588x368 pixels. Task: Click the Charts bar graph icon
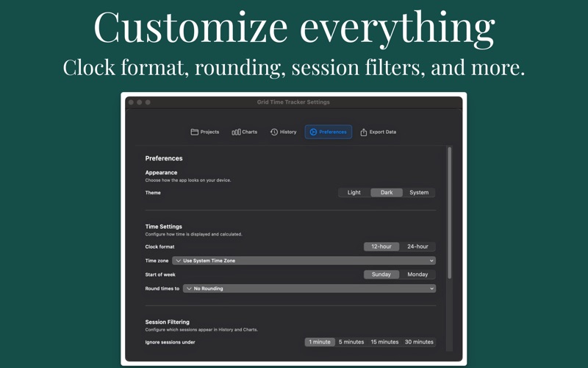pyautogui.click(x=236, y=132)
